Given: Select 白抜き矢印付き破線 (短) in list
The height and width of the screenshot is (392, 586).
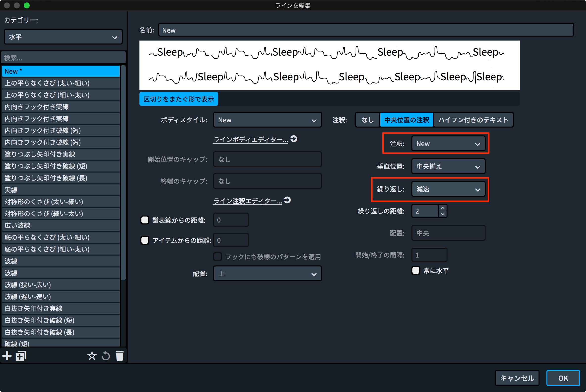Looking at the screenshot, I should [x=61, y=321].
